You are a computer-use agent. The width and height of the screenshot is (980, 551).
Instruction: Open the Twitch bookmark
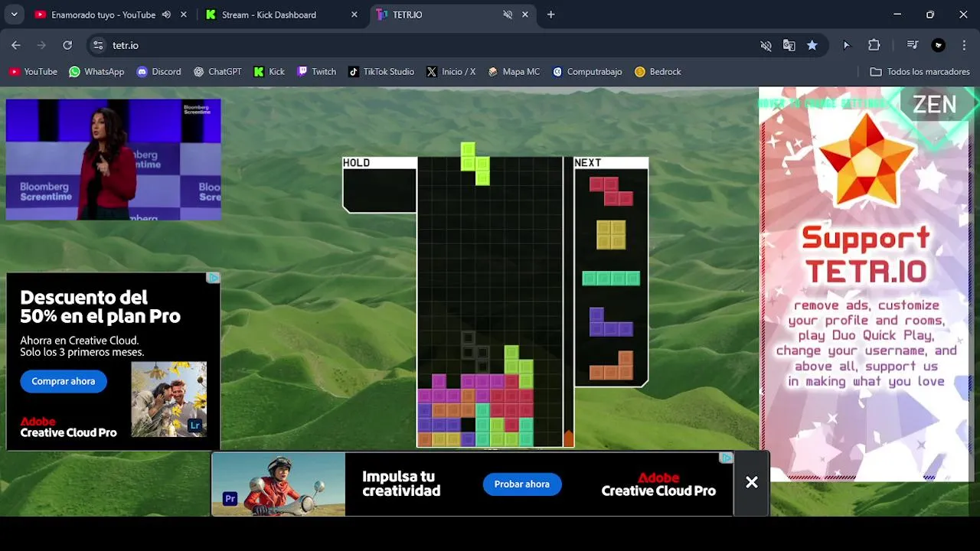pyautogui.click(x=317, y=71)
